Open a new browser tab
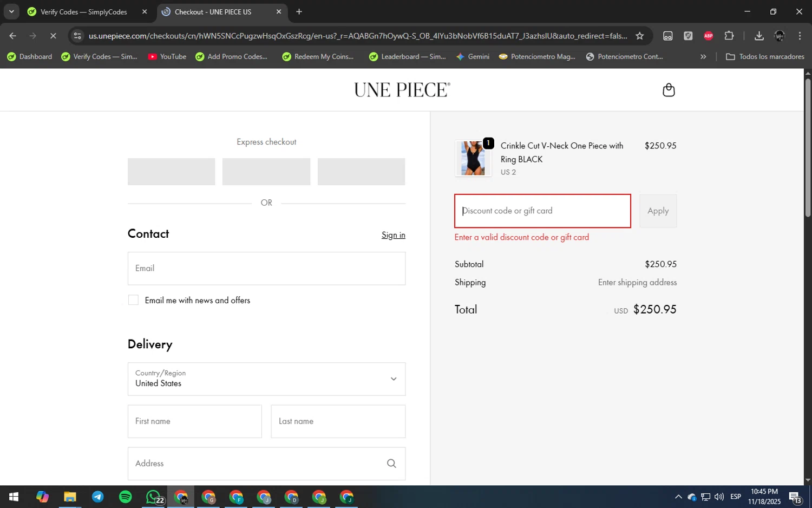The height and width of the screenshot is (508, 812). pyautogui.click(x=299, y=11)
